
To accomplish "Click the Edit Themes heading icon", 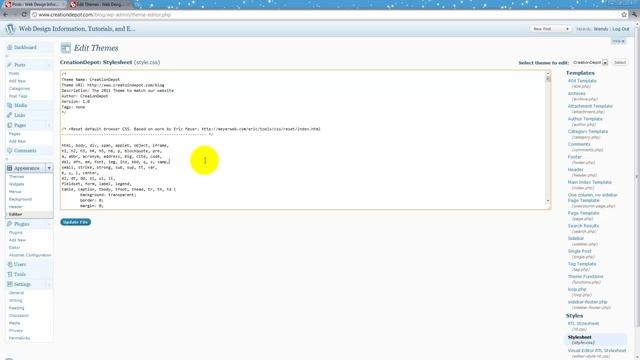I will [x=66, y=48].
